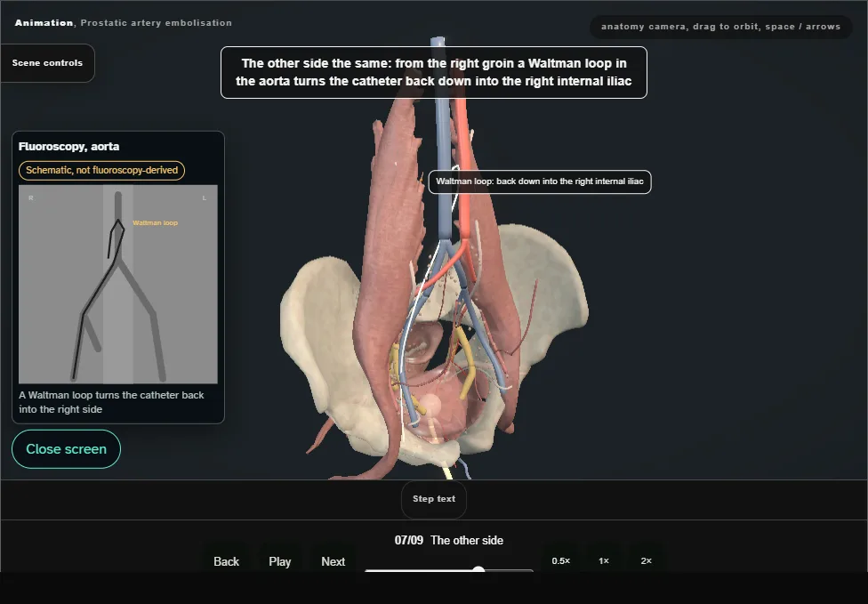
Task: Set playback speed to 2×
Action: [x=646, y=560]
